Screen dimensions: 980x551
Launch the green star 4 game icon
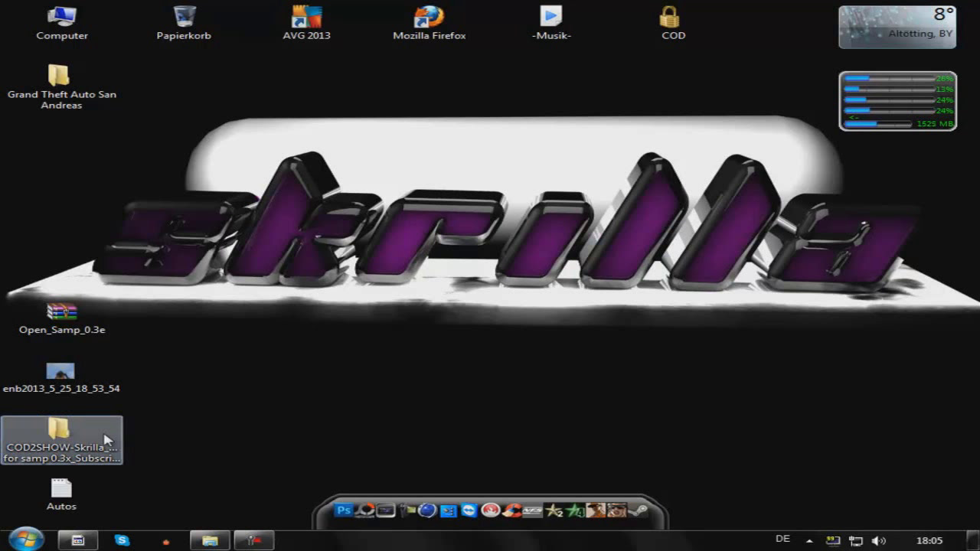pos(575,510)
